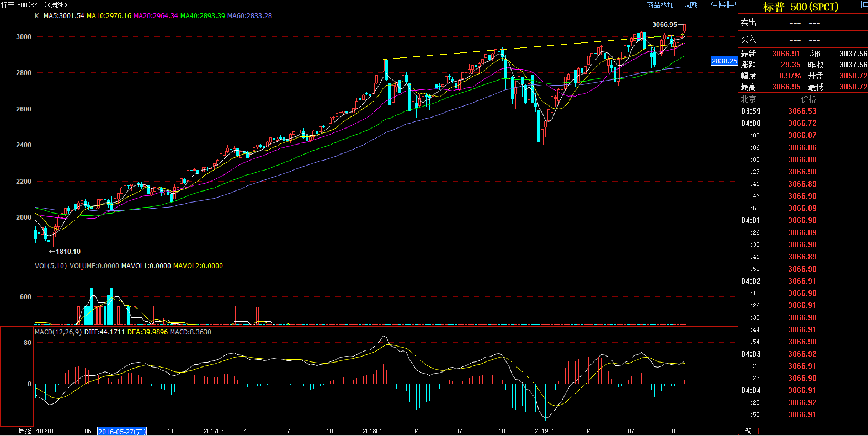Viewport: 868px width, 436px height.
Task: Select the 03:59 tick row 3066.53
Action: pyautogui.click(x=803, y=111)
